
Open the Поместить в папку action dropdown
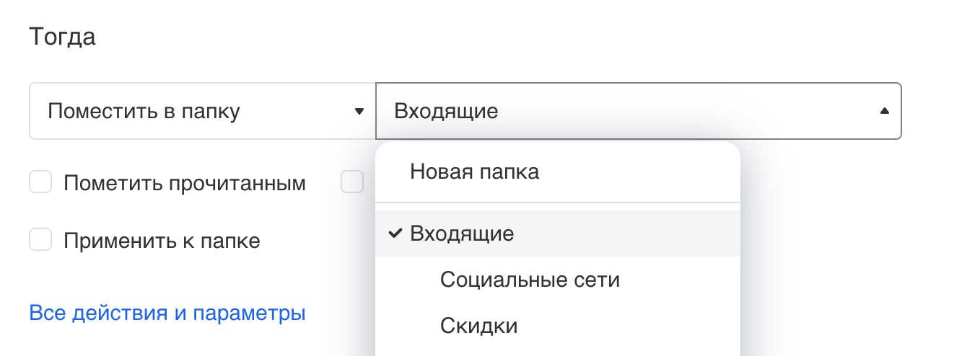click(202, 112)
